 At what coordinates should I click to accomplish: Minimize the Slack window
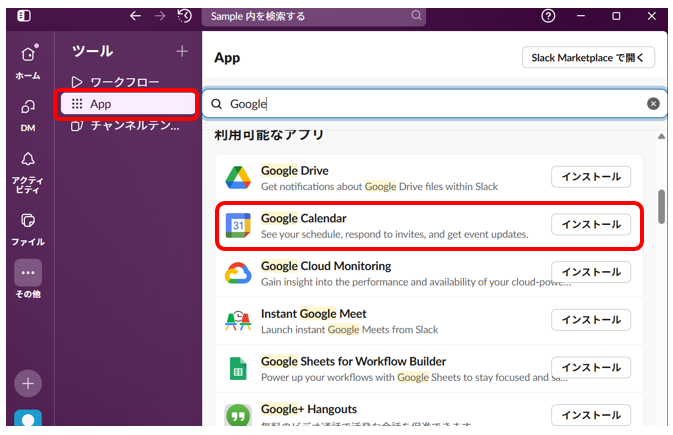click(x=581, y=16)
